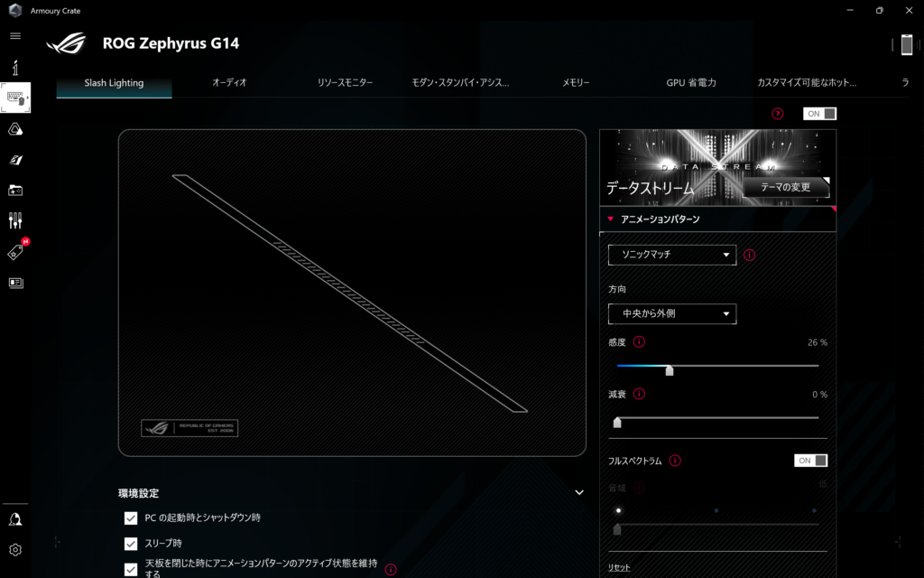Toggle the フルスペクトラム ON switch
The width and height of the screenshot is (924, 578).
811,461
